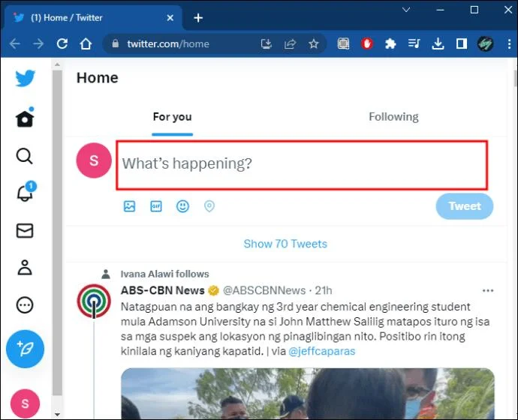
Task: Click ABS-CBN News profile avatar
Action: 94,301
